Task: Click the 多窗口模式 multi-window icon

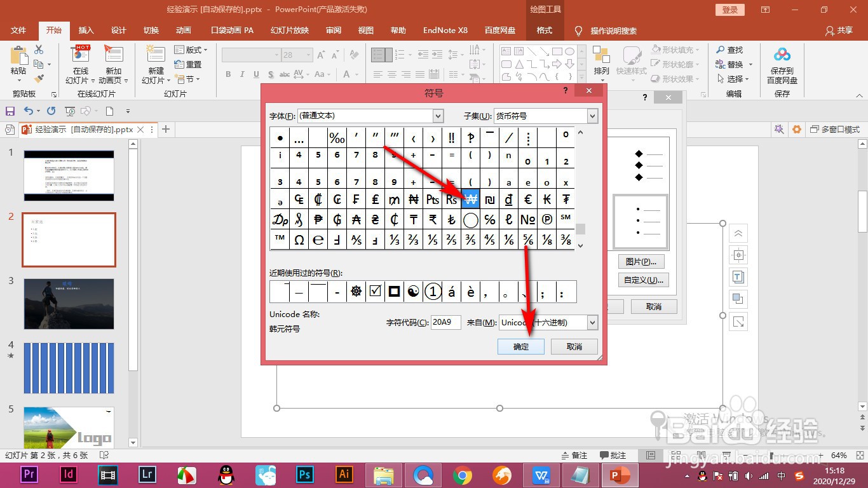Action: coord(815,129)
